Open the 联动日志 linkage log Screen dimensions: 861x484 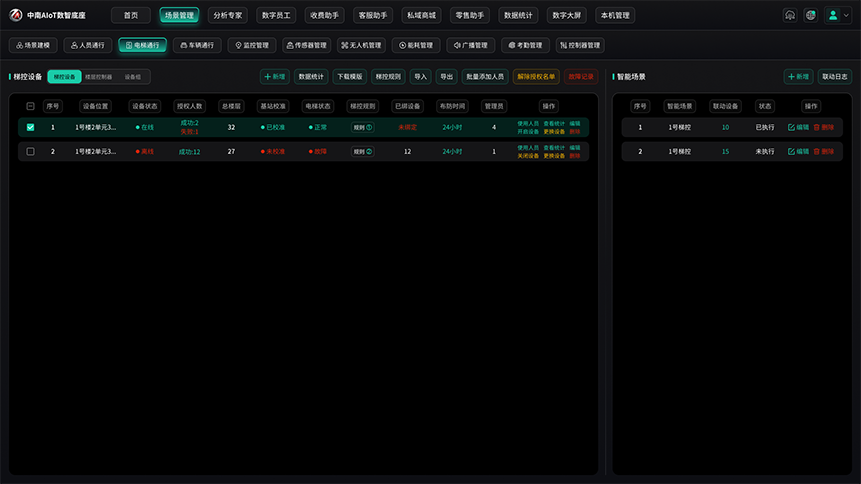click(835, 77)
